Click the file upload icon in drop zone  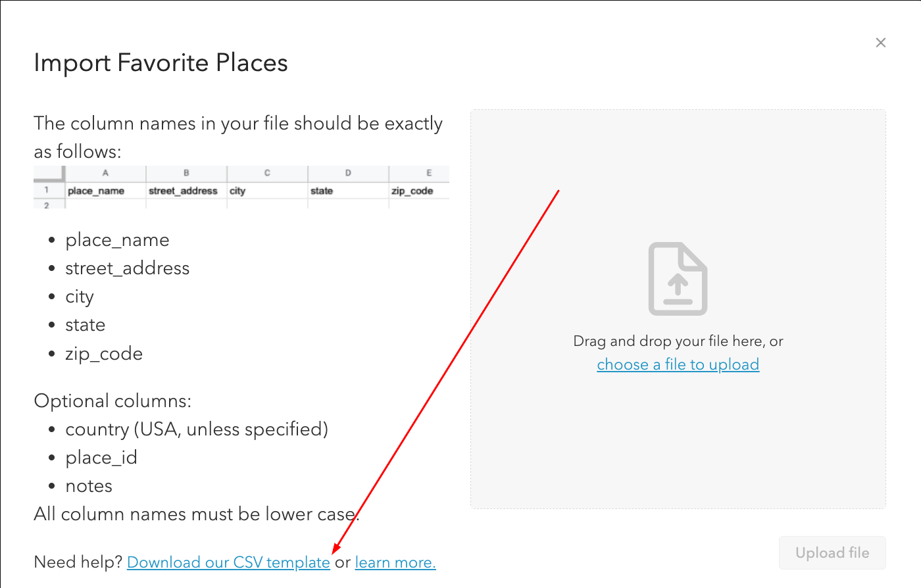click(678, 279)
